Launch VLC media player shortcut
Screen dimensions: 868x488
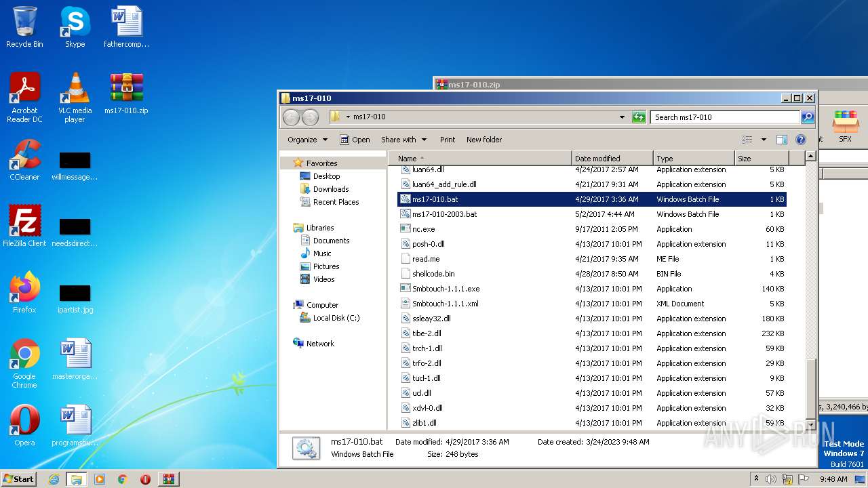(75, 98)
